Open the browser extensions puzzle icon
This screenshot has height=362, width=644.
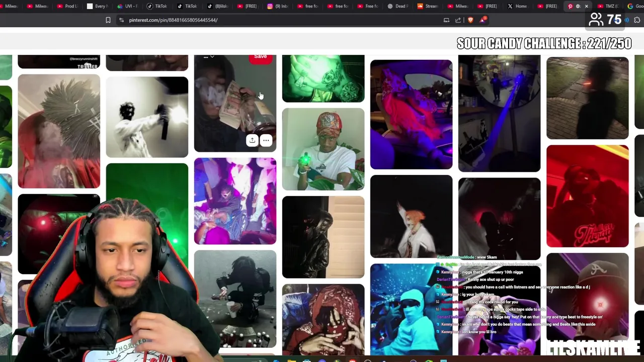tap(637, 20)
